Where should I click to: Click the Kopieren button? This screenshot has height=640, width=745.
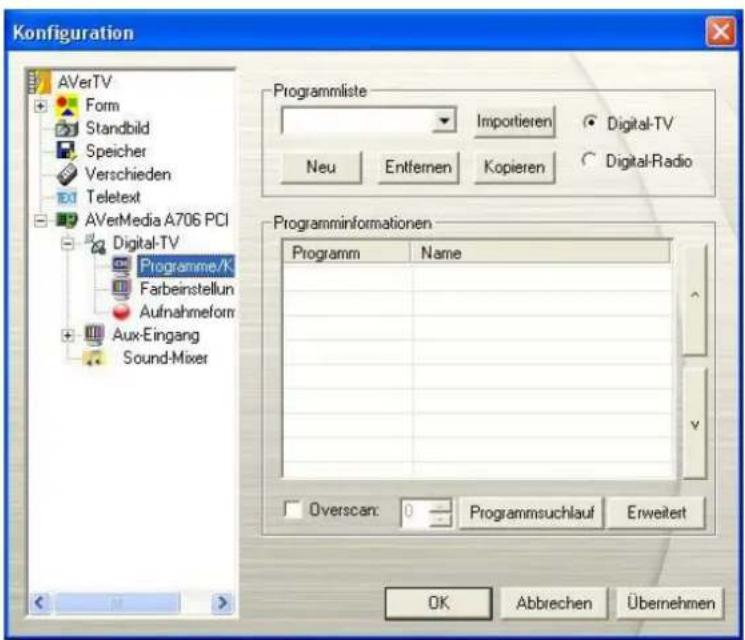coord(514,167)
